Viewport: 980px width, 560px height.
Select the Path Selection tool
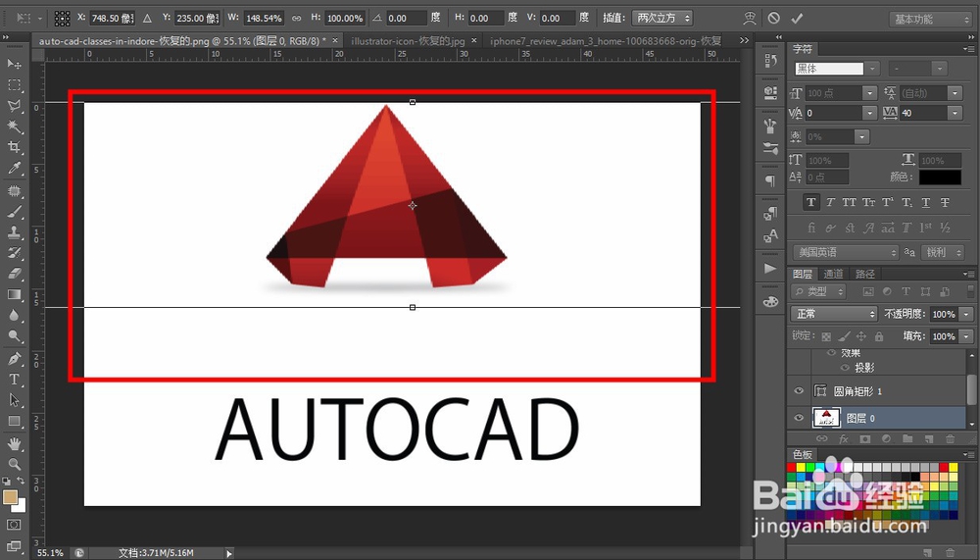(x=14, y=400)
